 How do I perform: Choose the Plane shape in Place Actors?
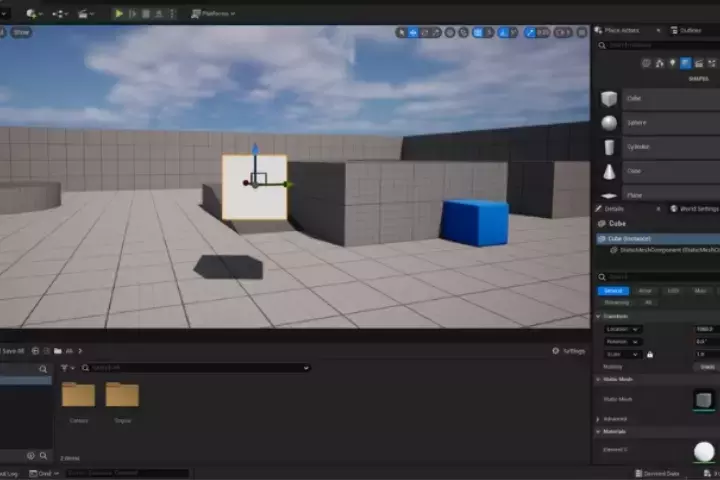click(x=659, y=195)
